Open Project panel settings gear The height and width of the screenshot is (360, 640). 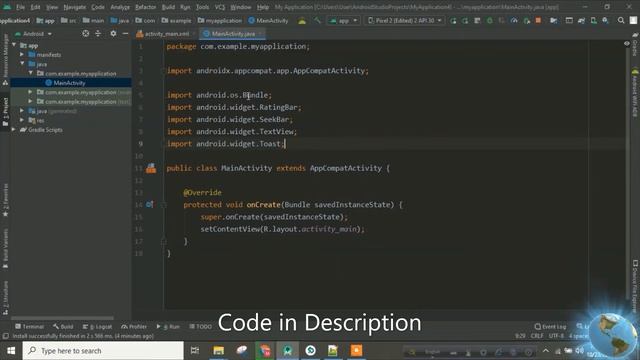113,33
